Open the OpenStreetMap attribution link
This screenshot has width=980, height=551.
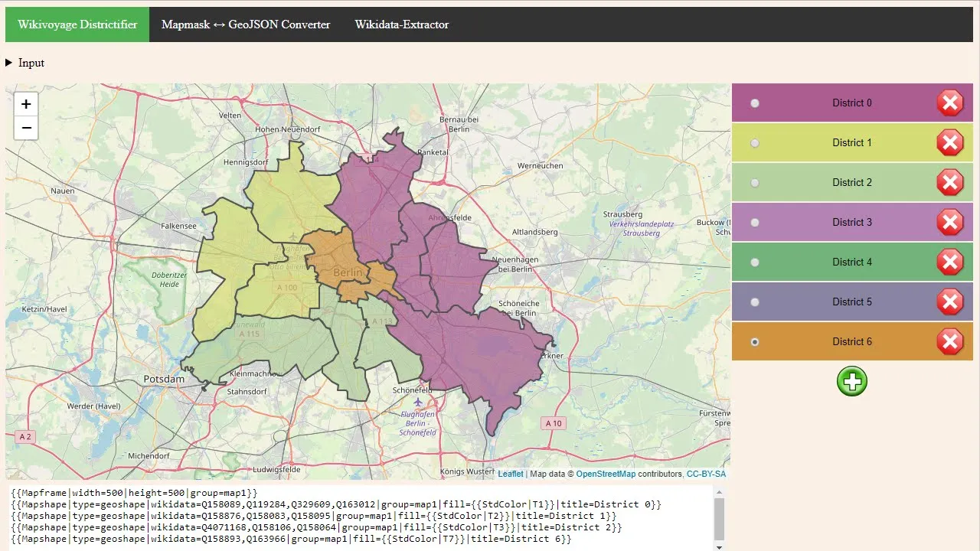[x=606, y=474]
